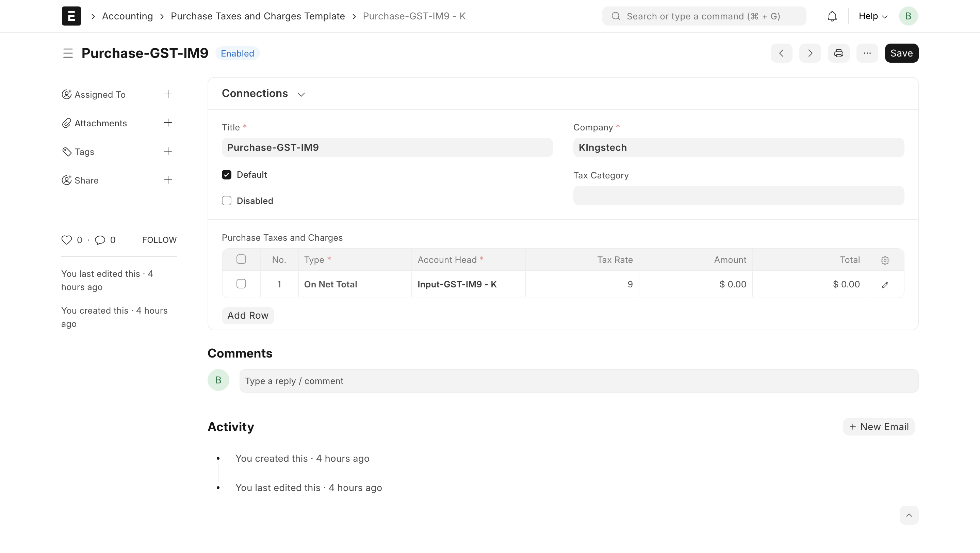Toggle the sidebar hamburger icon
Viewport: 980px width, 553px height.
coord(68,53)
